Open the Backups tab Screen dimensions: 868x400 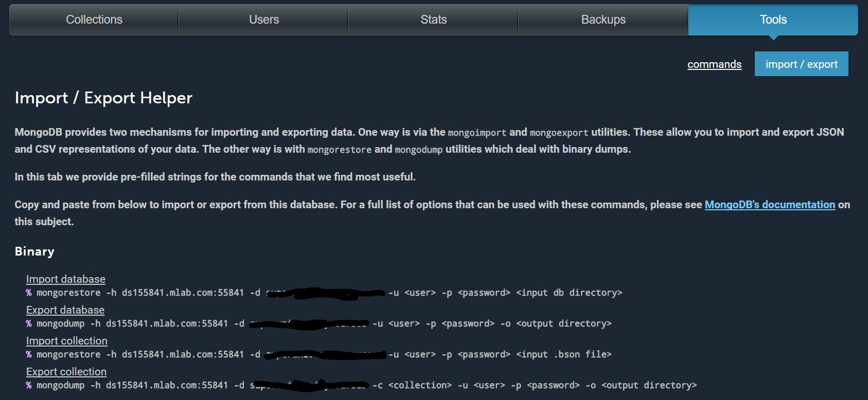click(603, 20)
